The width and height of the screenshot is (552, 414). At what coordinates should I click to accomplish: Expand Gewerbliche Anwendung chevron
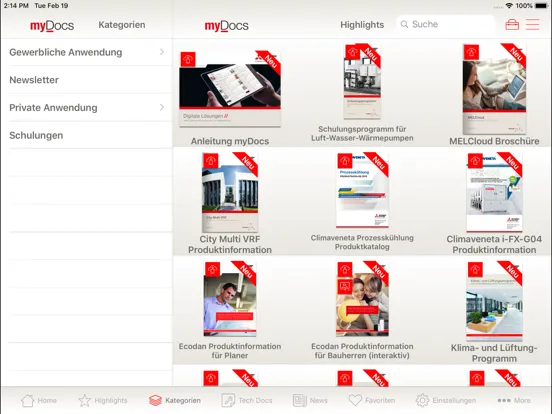point(162,52)
